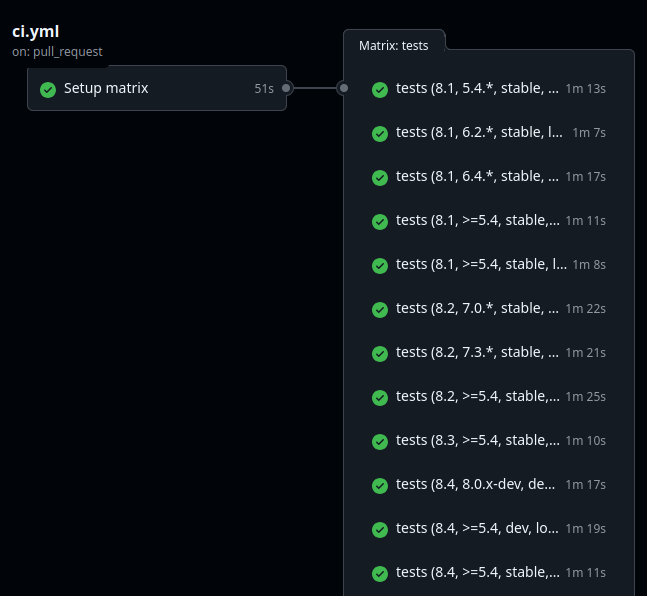The image size is (647, 596).
Task: Click status icon of tests 8.2, 7.3.* job
Action: [x=380, y=353]
